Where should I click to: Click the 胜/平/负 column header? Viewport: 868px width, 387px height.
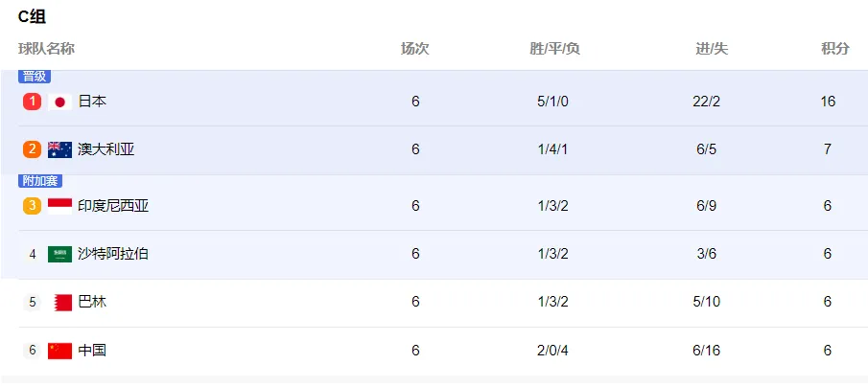click(x=554, y=49)
